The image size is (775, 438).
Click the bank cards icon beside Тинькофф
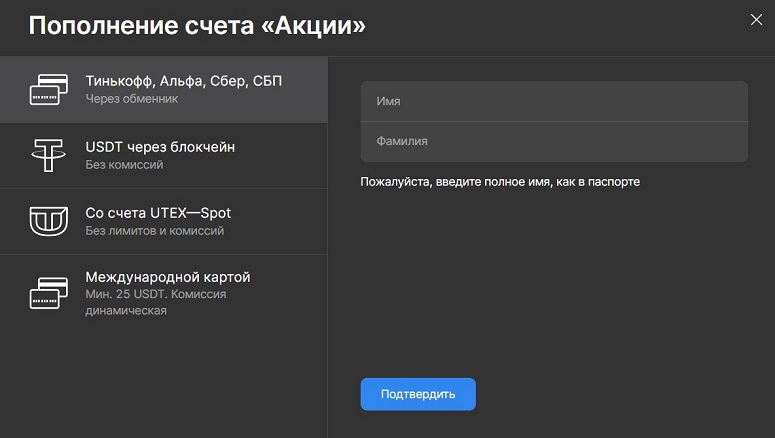48,89
